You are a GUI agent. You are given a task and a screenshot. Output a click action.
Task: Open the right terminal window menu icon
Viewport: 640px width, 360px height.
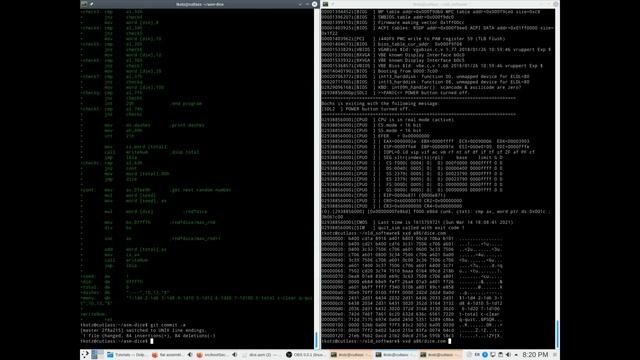click(x=325, y=4)
